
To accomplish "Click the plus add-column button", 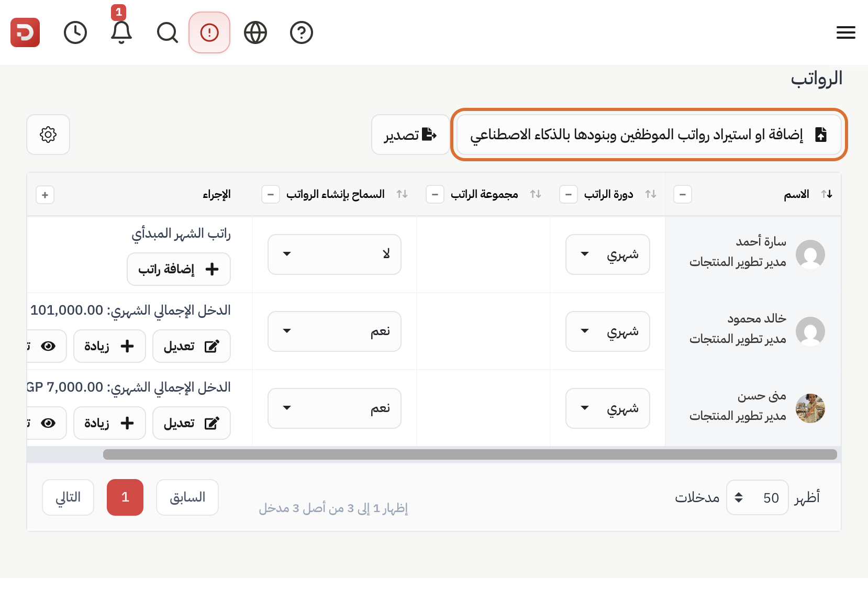I will (45, 195).
